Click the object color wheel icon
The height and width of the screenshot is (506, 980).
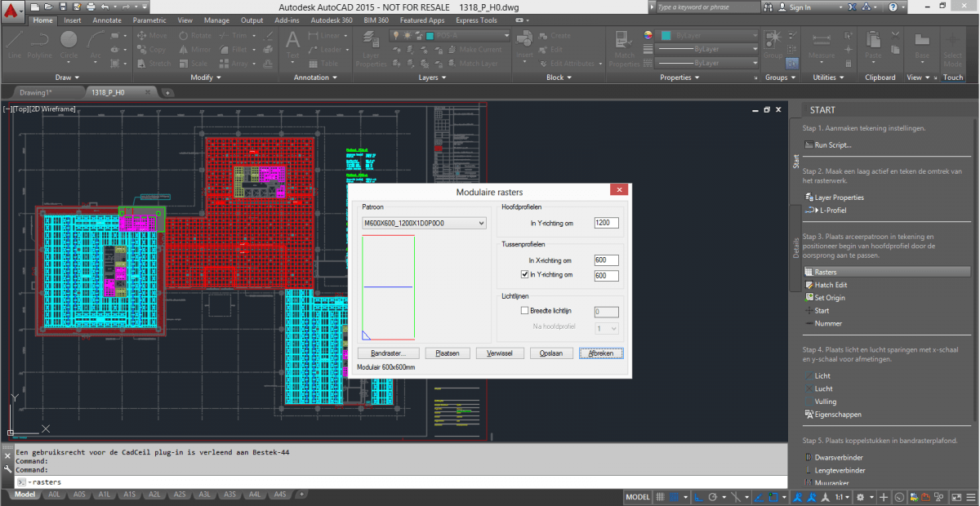(648, 36)
